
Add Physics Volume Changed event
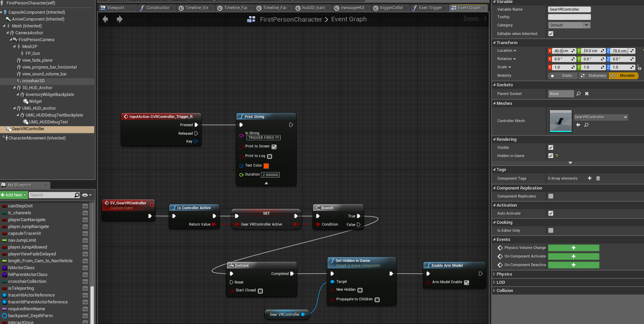coord(573,248)
